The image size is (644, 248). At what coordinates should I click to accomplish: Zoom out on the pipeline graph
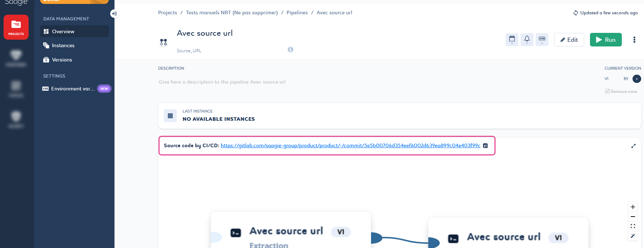click(x=633, y=217)
